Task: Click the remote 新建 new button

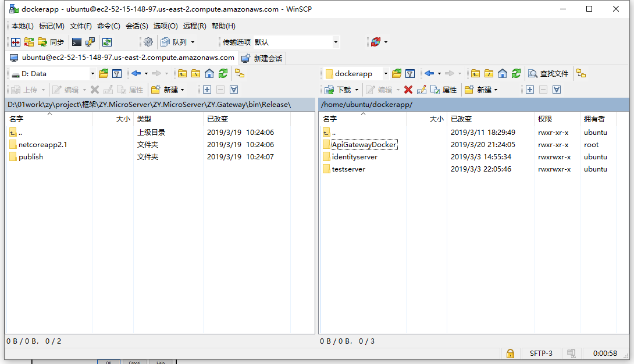Action: [481, 90]
